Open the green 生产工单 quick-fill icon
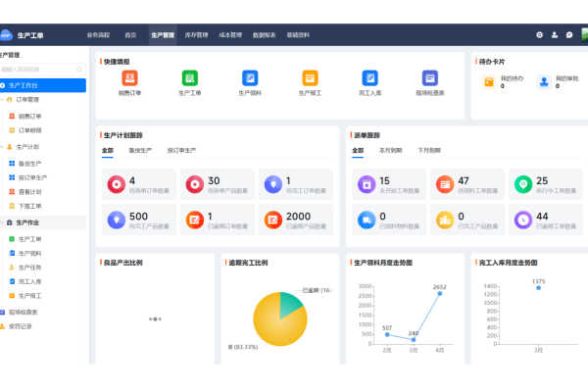 190,78
